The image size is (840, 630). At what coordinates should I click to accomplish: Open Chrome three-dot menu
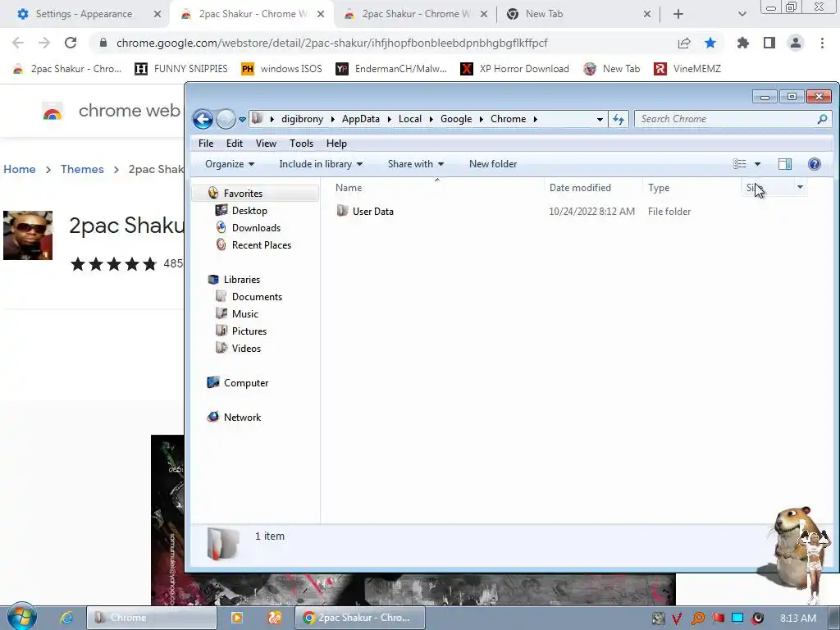click(822, 43)
